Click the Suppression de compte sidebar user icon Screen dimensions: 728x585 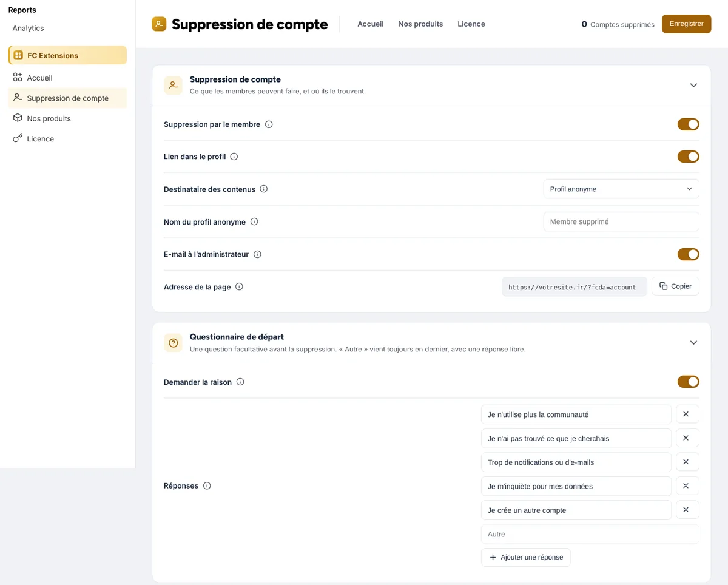point(18,98)
